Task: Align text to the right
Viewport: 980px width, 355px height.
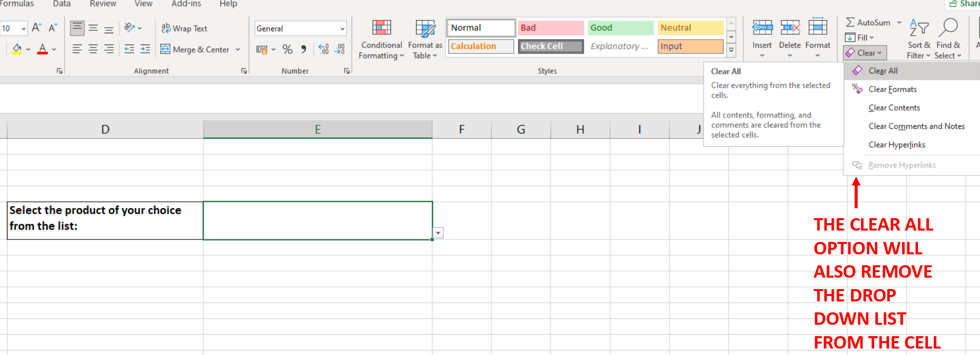Action: [109, 49]
